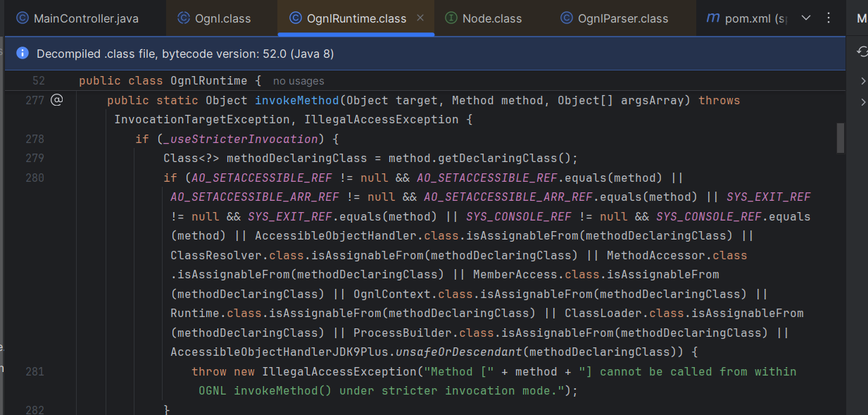
Task: Click OgnlContext in the condition
Action: (392, 293)
